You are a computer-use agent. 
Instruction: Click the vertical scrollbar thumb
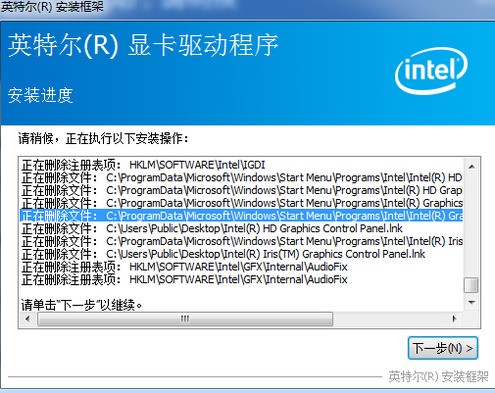click(x=471, y=285)
